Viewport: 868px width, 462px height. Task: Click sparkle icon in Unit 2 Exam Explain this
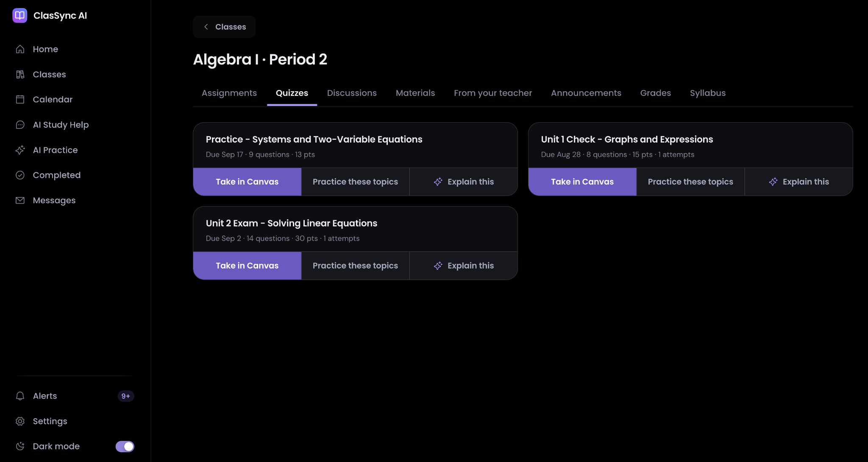coord(438,266)
